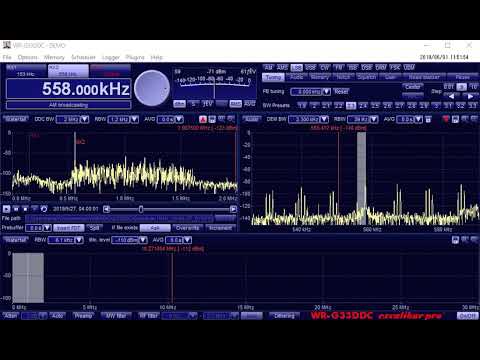Screen dimensions: 480x360
Task: Open the FB tuning dropdown
Action: click(327, 91)
